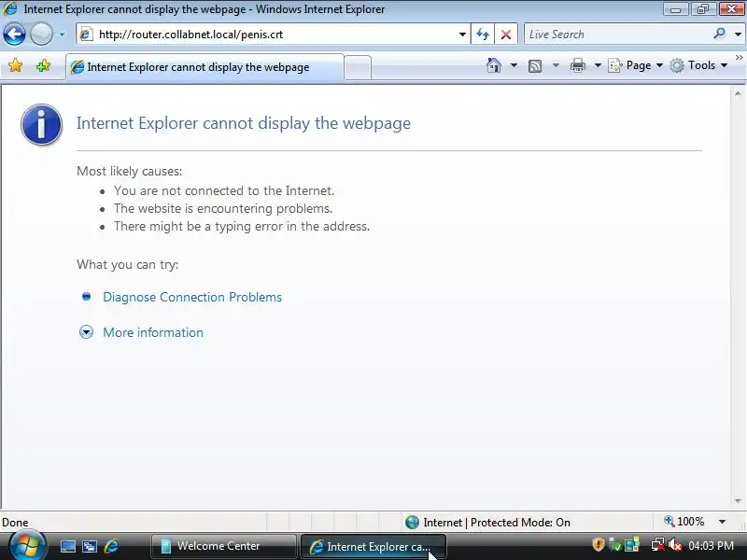Click the grayed Forward navigation button
The height and width of the screenshot is (560, 747).
pyautogui.click(x=41, y=35)
